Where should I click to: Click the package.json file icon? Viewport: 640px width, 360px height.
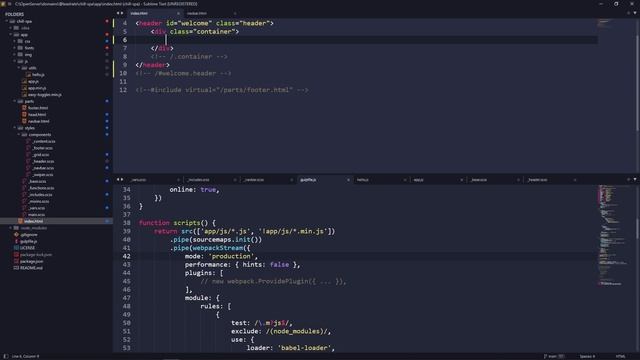pos(16,261)
